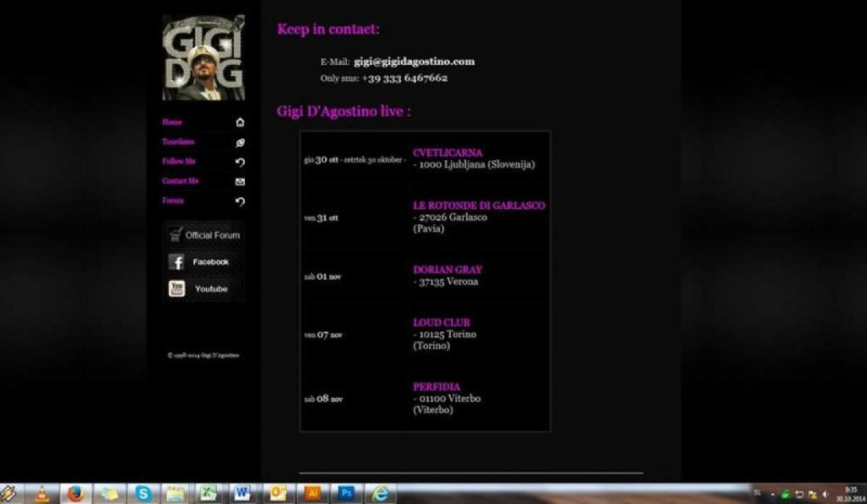867x504 pixels.
Task: Select the ven 07 nov date
Action: click(x=323, y=335)
